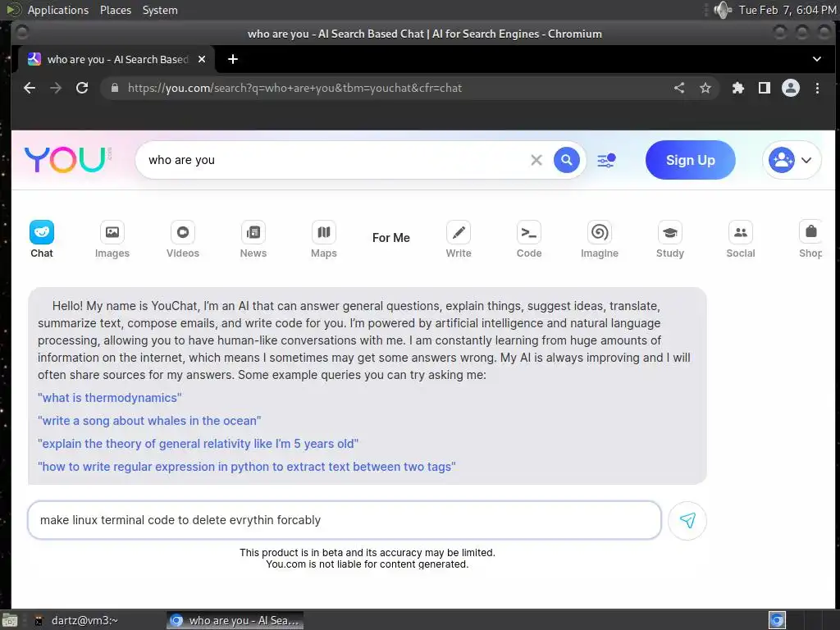
Task: Click the blue search magnifier button
Action: coord(566,160)
